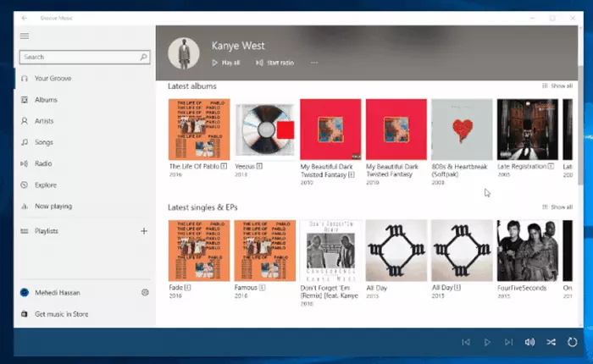Open the hamburger navigation menu

pos(25,36)
